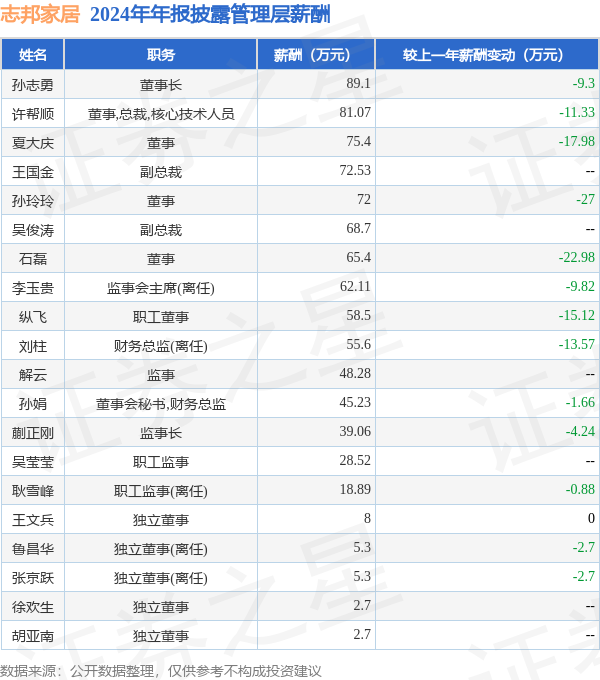Click salary value 55.6
The width and height of the screenshot is (600, 680).
(359, 345)
